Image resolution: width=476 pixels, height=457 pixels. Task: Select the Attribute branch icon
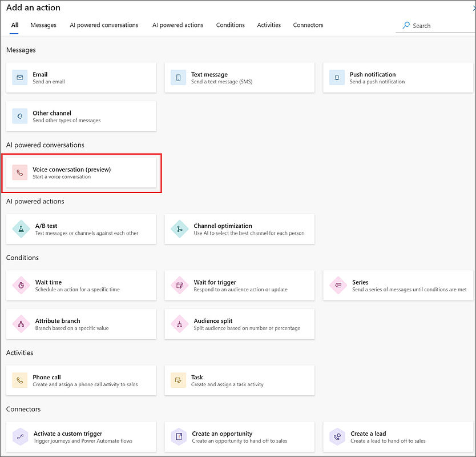click(21, 324)
